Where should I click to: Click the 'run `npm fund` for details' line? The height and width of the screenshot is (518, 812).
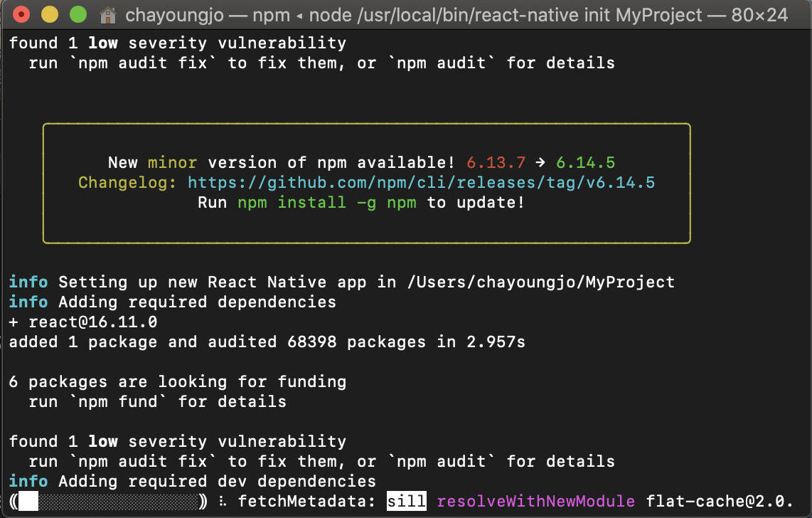157,401
